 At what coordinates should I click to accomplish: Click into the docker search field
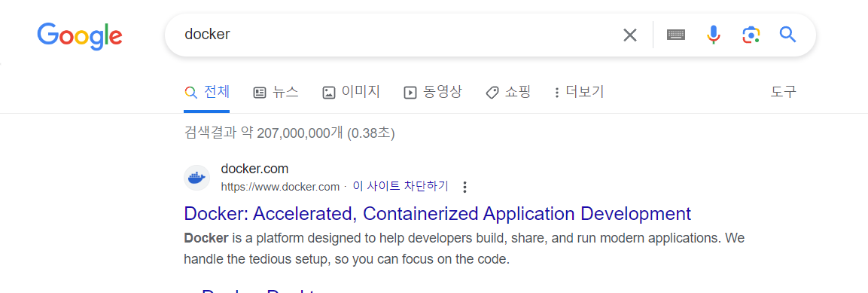pyautogui.click(x=398, y=35)
